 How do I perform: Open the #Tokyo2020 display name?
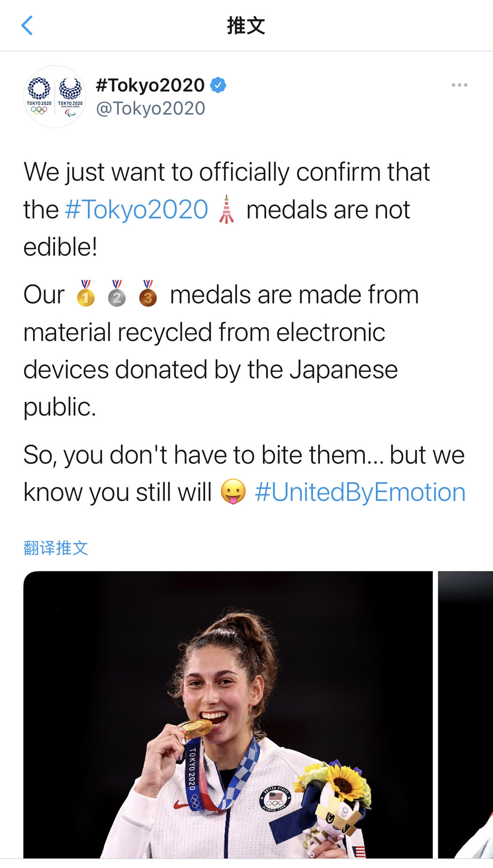tap(150, 85)
